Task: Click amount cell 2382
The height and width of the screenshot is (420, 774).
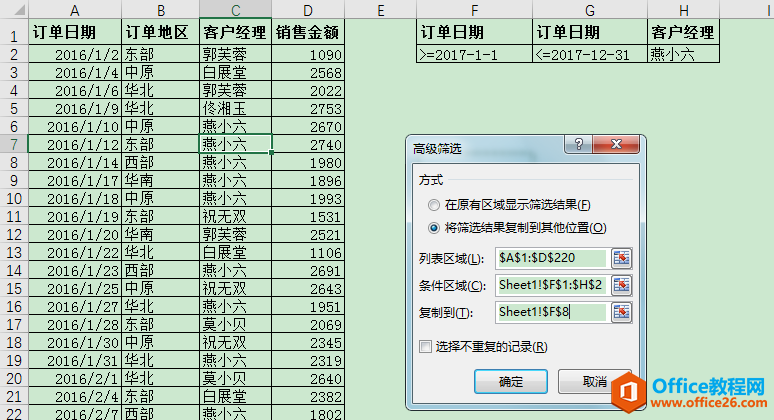Action: [x=308, y=396]
